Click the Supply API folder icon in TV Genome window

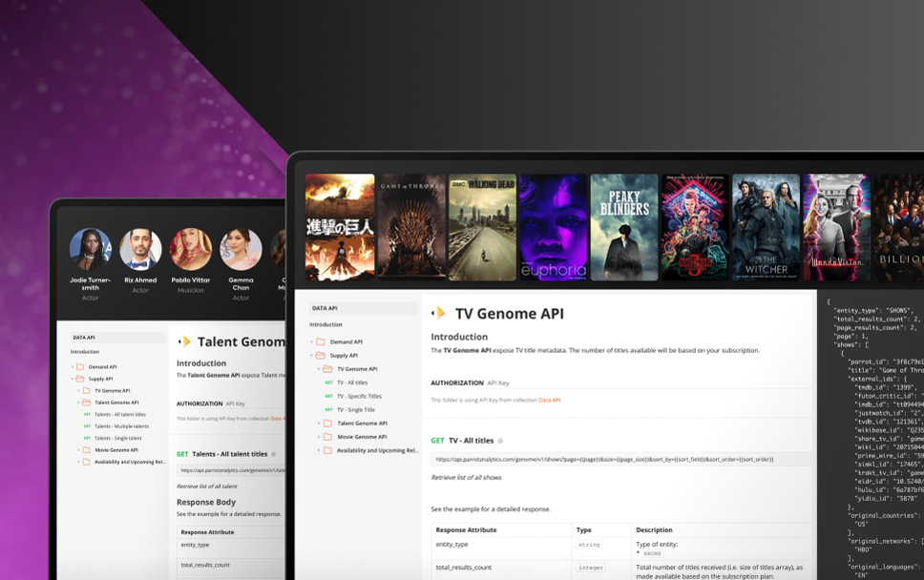321,355
